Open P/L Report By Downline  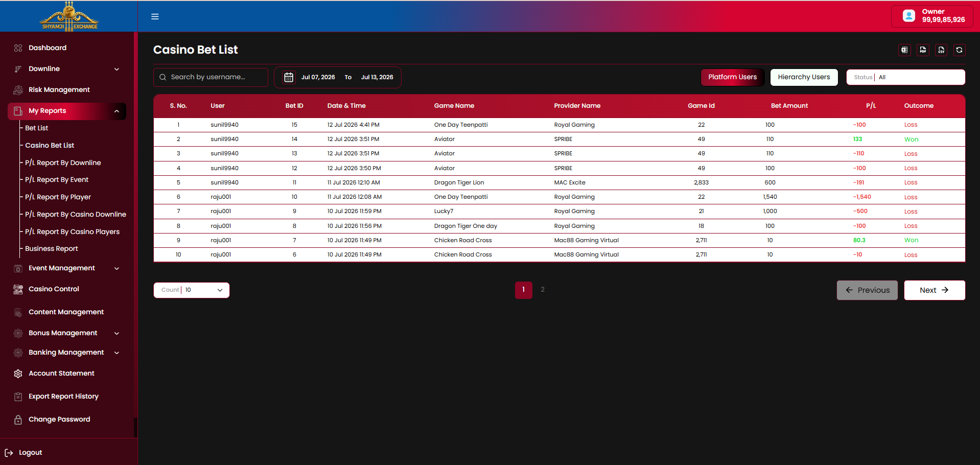pyautogui.click(x=63, y=163)
